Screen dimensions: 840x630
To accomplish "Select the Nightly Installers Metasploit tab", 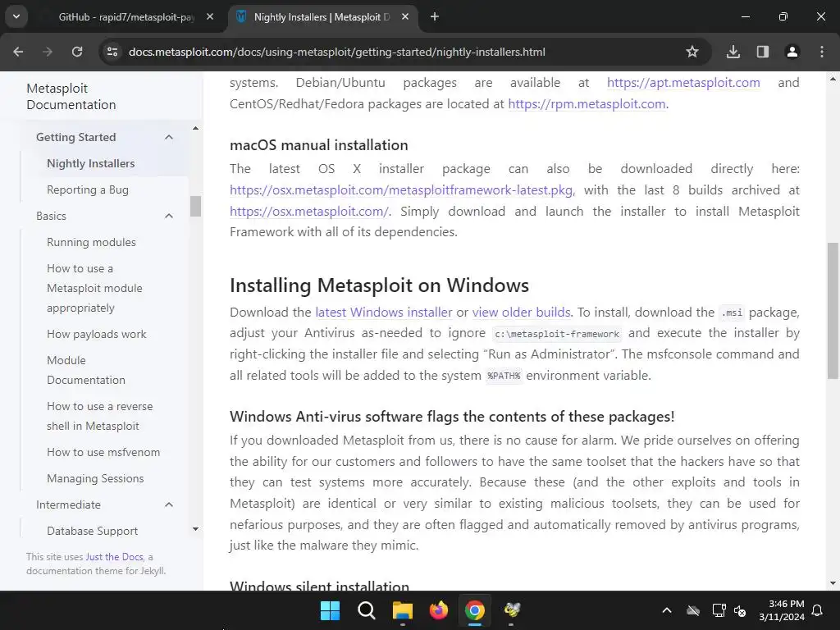I will point(322,17).
